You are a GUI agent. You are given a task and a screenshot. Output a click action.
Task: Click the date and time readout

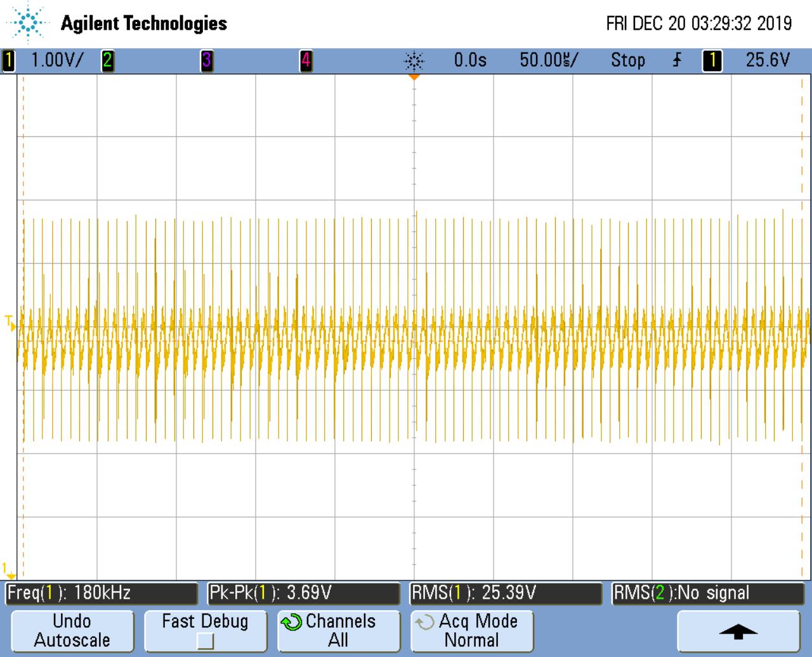coord(699,23)
